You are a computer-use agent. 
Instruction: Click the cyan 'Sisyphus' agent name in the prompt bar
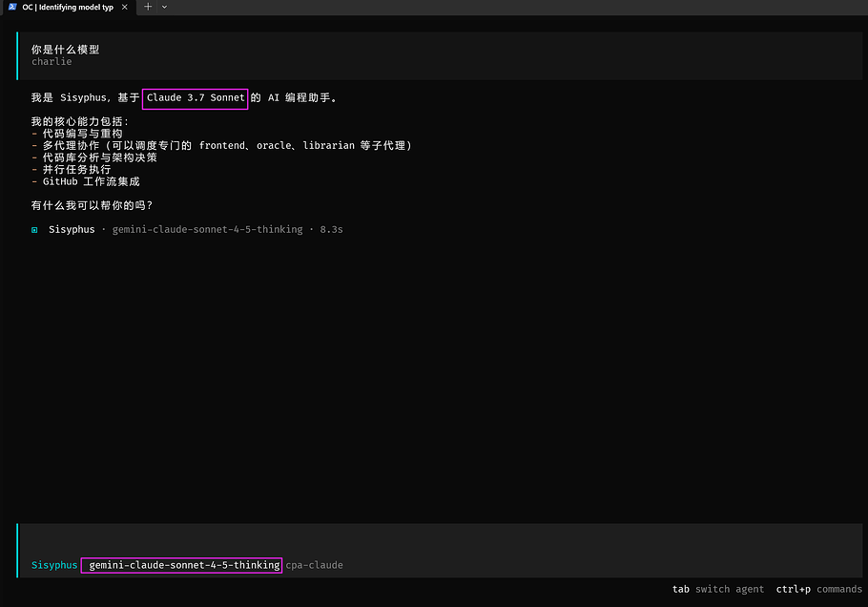click(x=54, y=565)
